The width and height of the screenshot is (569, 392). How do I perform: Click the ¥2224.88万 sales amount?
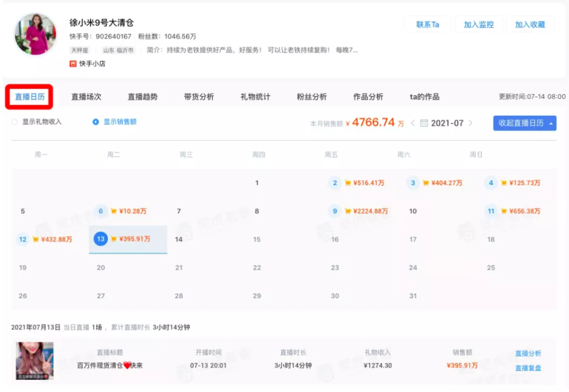point(371,211)
